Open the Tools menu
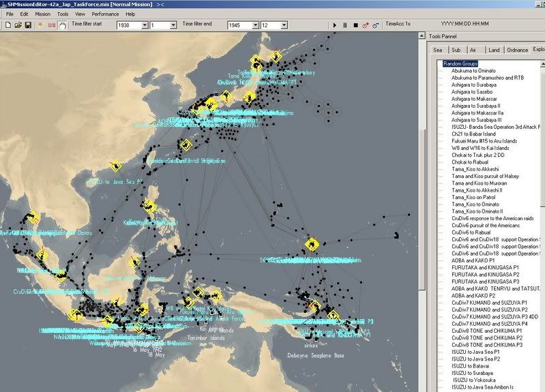 63,14
